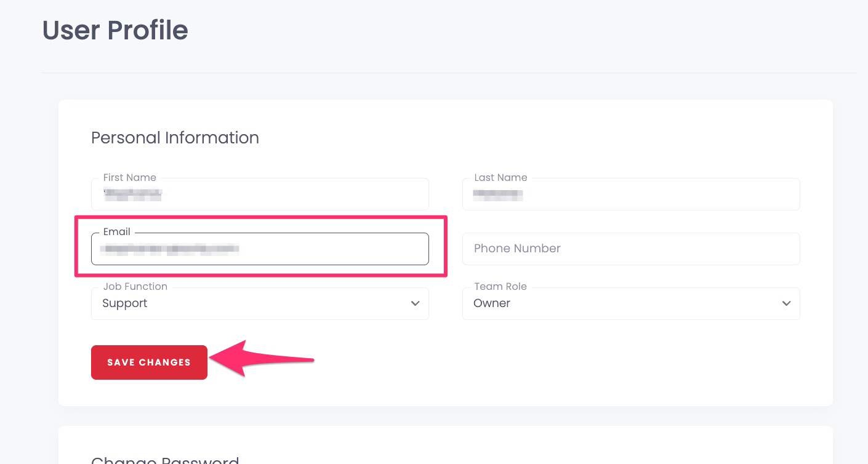
Task: Click the Team Role chevron arrow
Action: pos(787,303)
